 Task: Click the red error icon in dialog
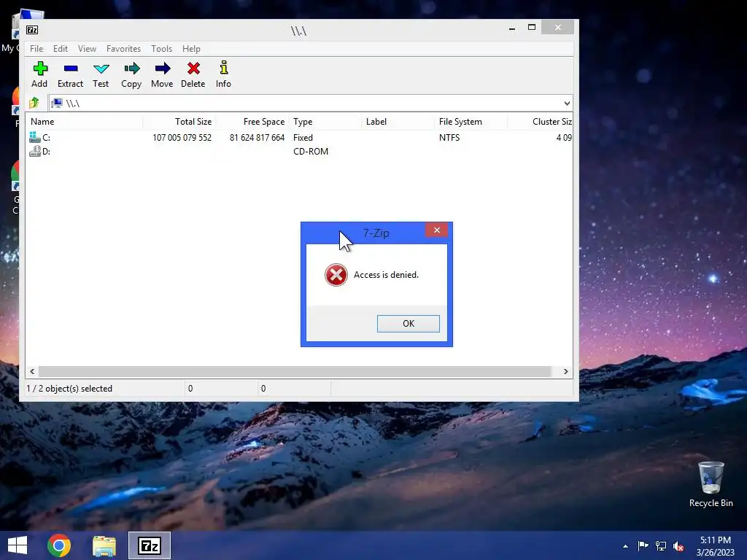pos(336,275)
